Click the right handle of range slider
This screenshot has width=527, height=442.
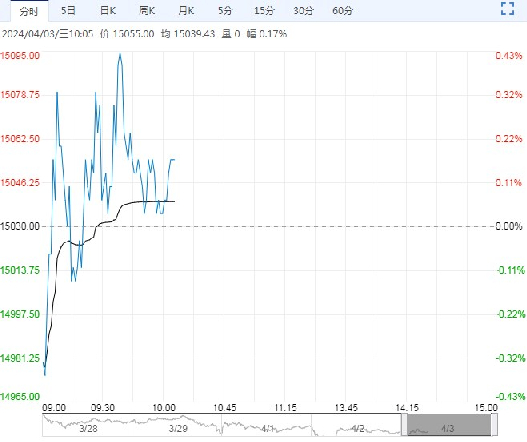click(494, 425)
